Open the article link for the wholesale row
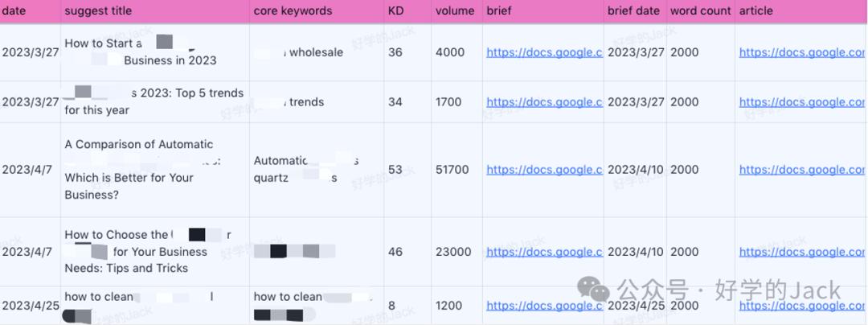 pos(802,53)
